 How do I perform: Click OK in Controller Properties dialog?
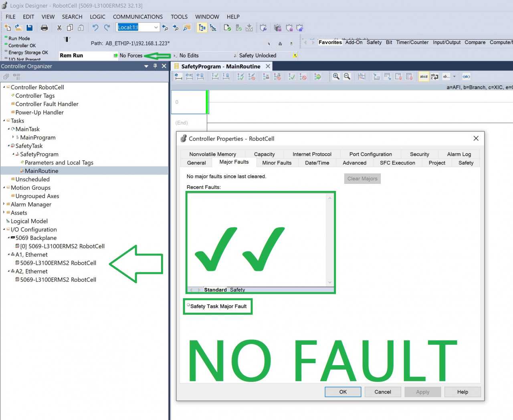click(x=343, y=392)
